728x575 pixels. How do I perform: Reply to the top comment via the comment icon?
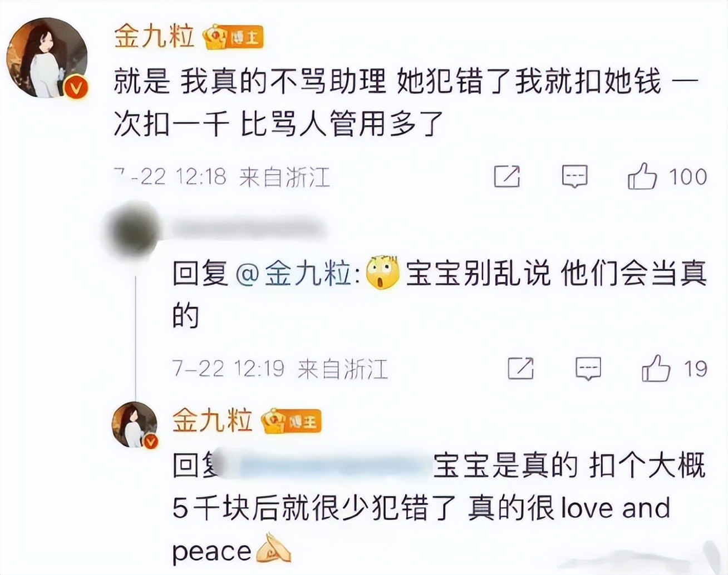coord(574,177)
